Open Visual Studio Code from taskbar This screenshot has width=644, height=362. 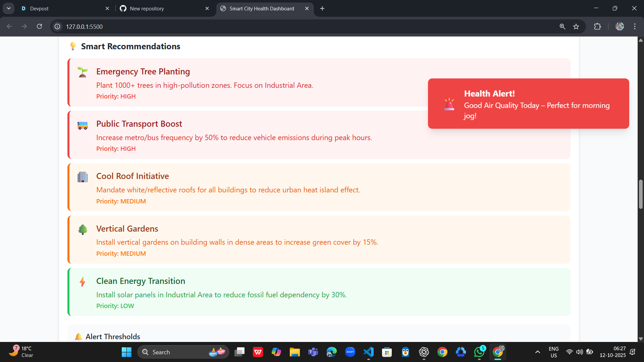(368, 352)
